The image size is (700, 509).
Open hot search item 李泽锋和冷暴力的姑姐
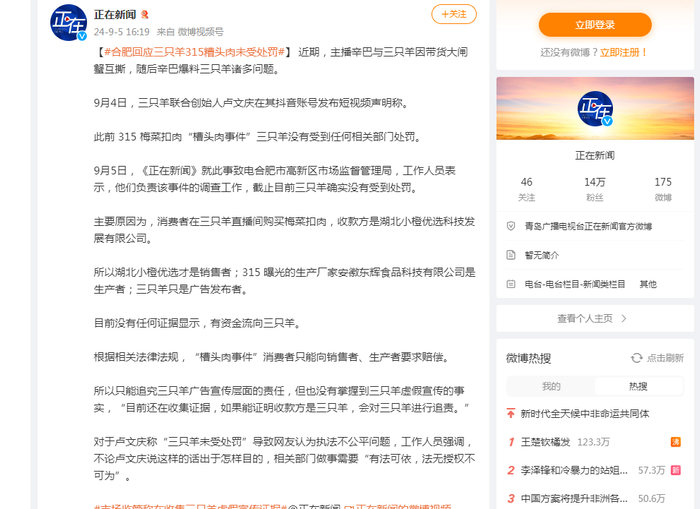tap(574, 470)
